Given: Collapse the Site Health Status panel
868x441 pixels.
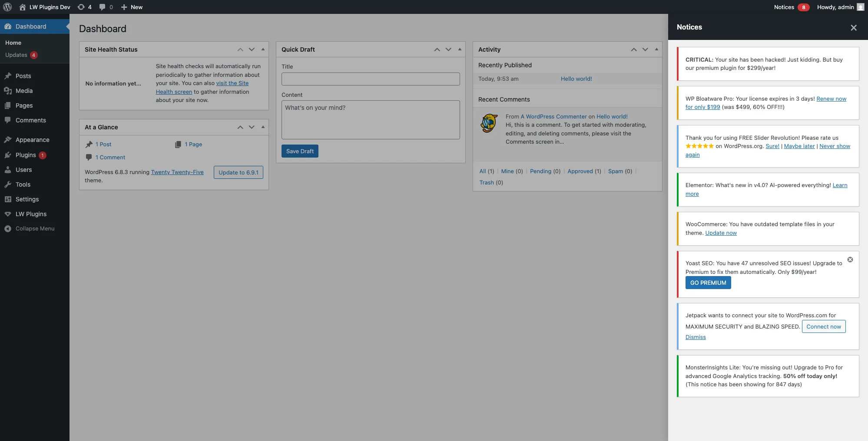Looking at the screenshot, I should click(262, 49).
